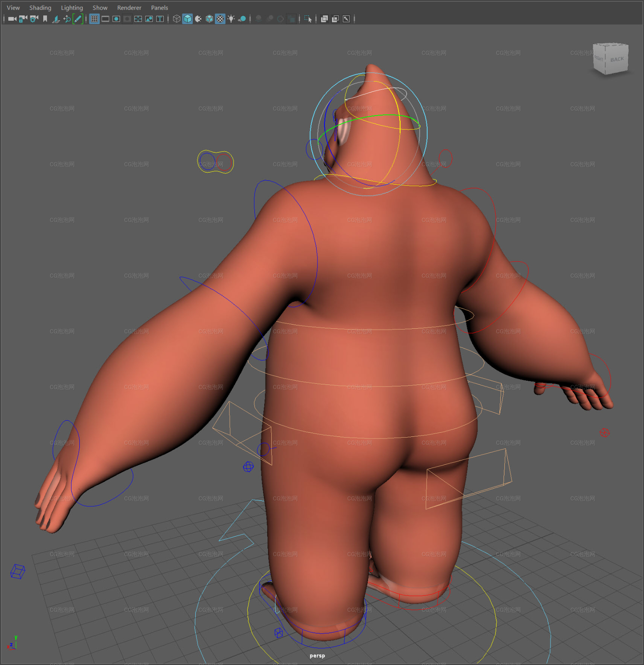The height and width of the screenshot is (665, 644).
Task: Switch to Wireframe display mode
Action: 177,19
